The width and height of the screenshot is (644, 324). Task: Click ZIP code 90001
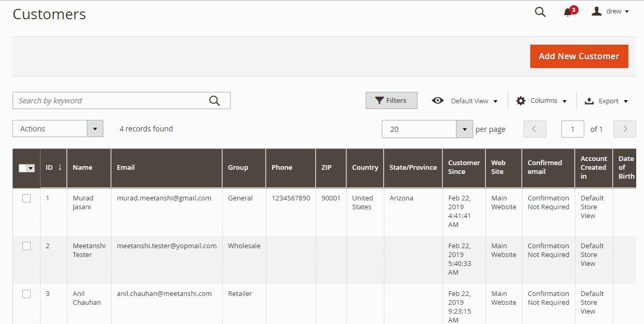point(331,198)
